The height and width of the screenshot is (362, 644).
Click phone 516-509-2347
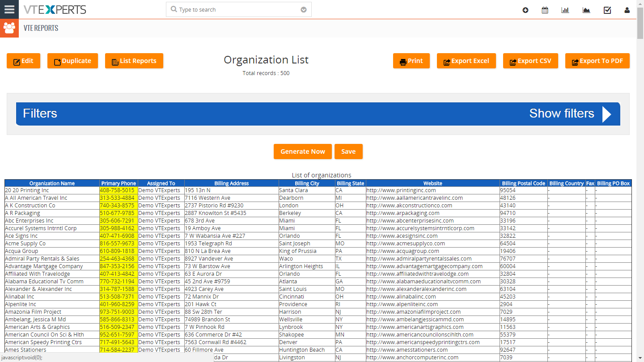(117, 327)
